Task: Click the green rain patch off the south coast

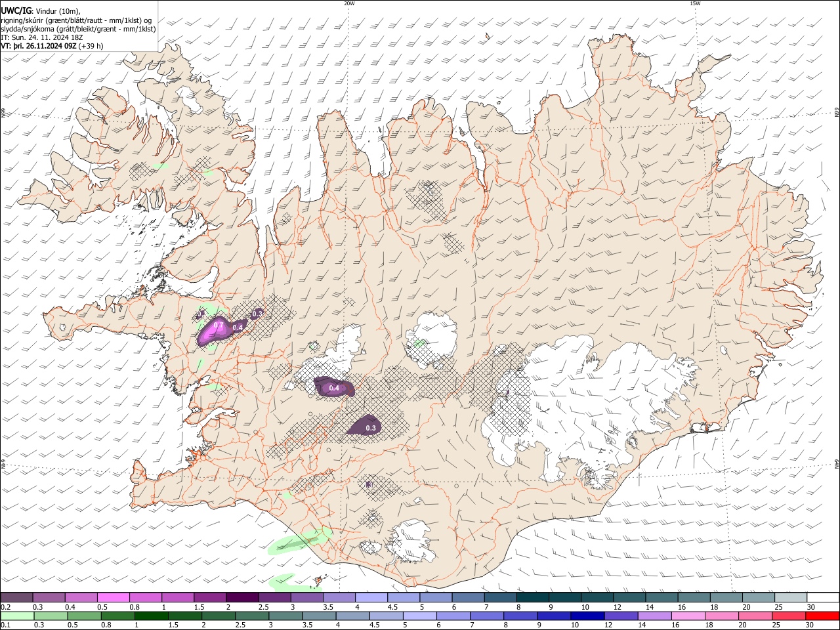Action: click(x=299, y=542)
